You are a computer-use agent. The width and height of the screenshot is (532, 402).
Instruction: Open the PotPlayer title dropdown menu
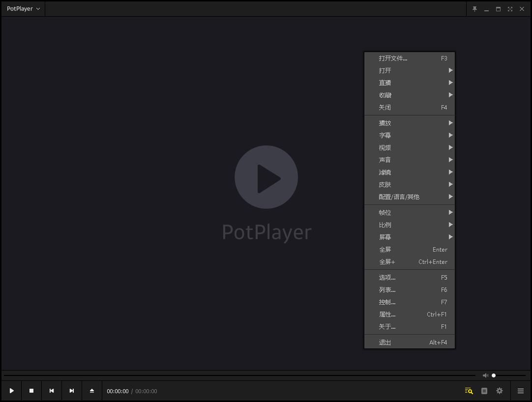pos(24,9)
